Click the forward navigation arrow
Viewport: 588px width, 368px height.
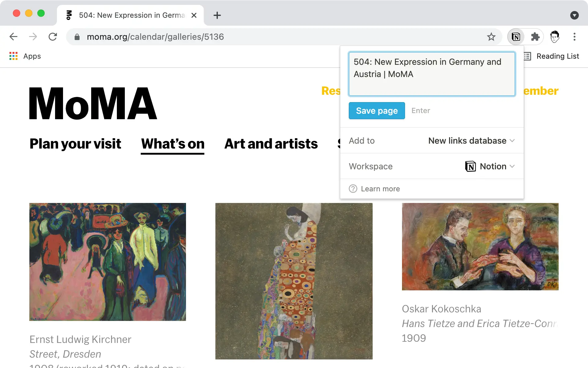33,37
